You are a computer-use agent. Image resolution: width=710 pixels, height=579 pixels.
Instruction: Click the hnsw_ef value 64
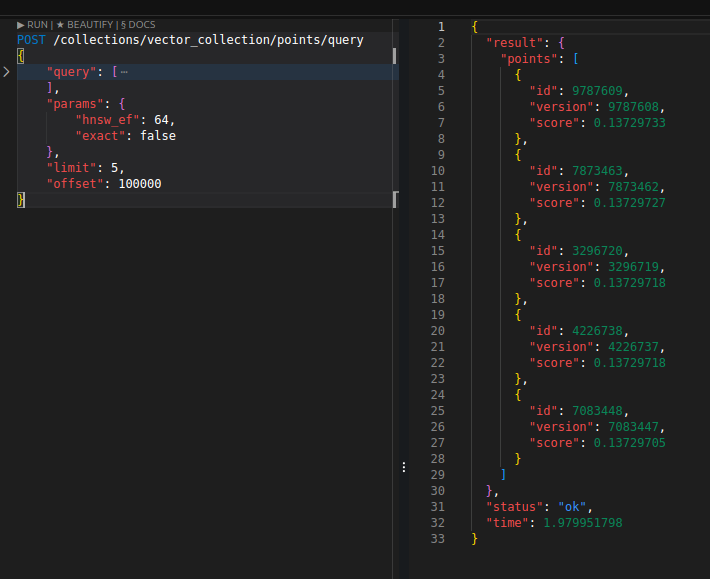[x=164, y=120]
